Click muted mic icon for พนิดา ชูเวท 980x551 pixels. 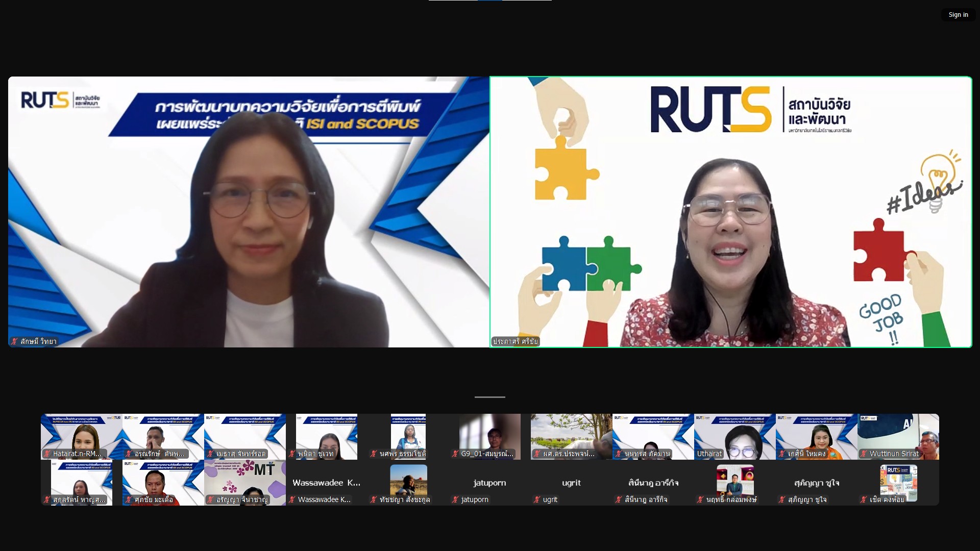tap(292, 454)
